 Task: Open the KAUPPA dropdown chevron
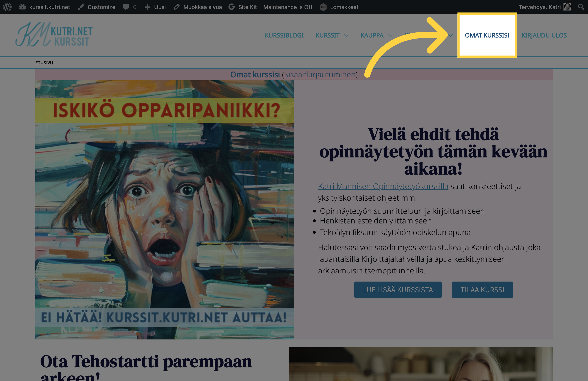[x=390, y=36]
